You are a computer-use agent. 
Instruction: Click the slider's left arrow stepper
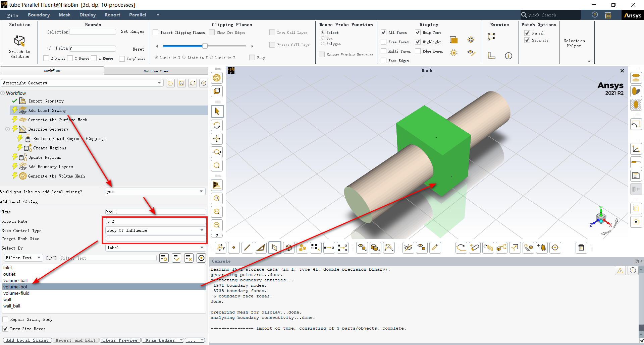157,46
